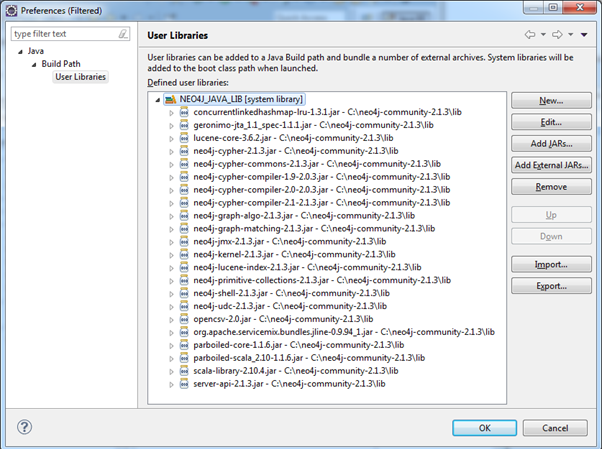Select the Java preferences category

[35, 51]
